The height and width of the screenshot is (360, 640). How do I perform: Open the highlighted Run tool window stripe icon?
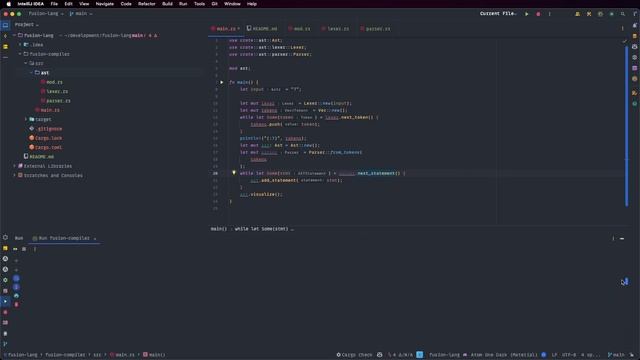[5, 301]
